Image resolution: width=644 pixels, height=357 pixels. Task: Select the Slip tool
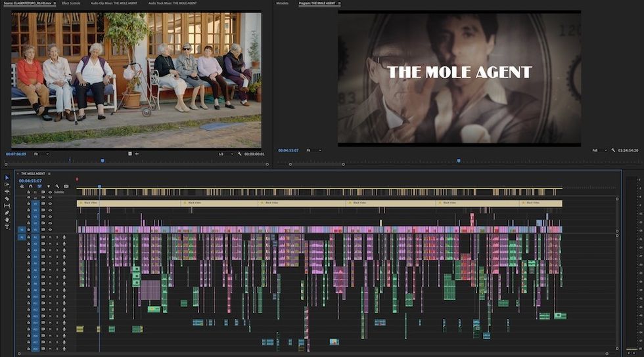pos(7,205)
